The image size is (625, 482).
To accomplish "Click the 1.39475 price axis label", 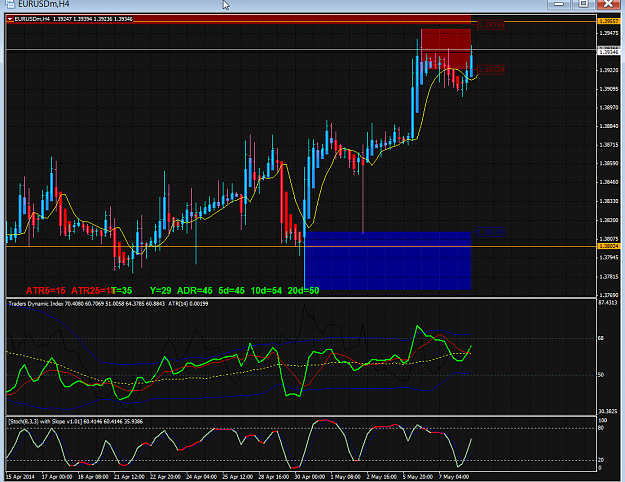I will point(609,33).
